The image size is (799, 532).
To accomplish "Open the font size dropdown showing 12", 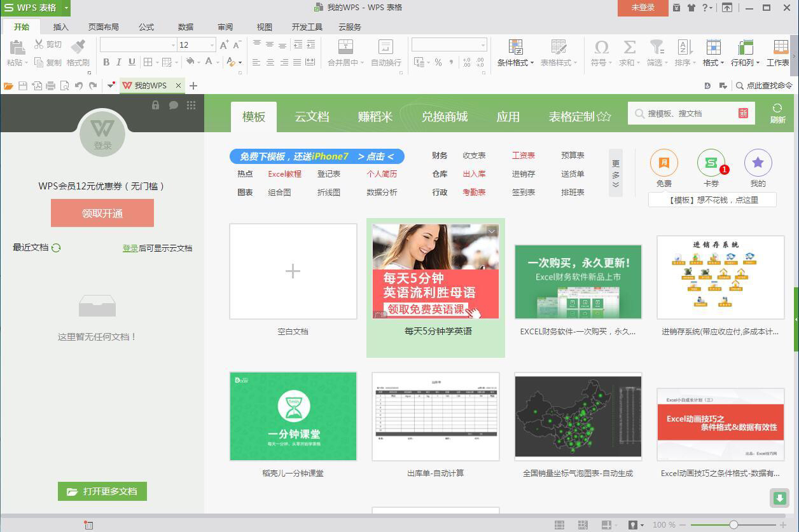I will coord(212,45).
